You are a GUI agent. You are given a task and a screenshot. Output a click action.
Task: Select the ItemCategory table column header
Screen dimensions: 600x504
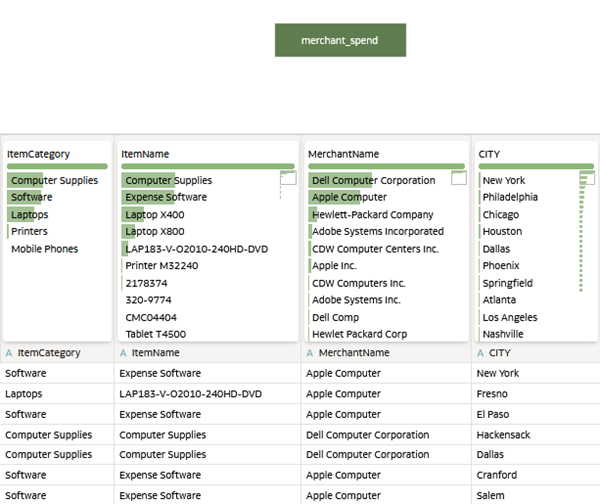pyautogui.click(x=57, y=353)
